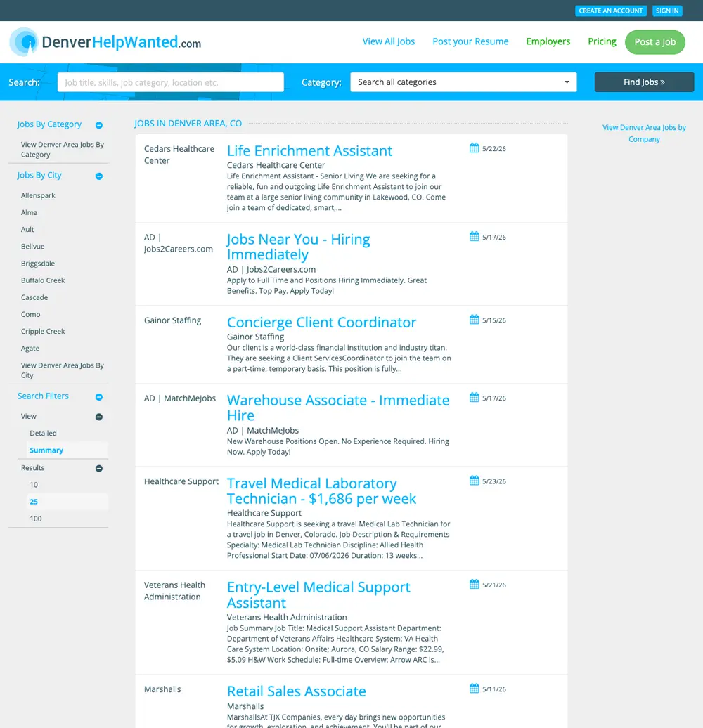703x728 pixels.
Task: Click calendar icon beside 5/23/26 date
Action: pyautogui.click(x=474, y=481)
